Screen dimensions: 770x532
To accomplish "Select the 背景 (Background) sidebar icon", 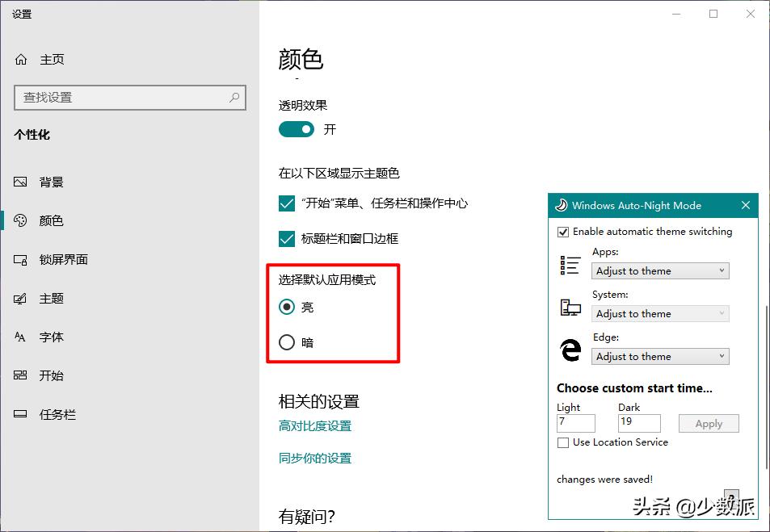I will pyautogui.click(x=20, y=182).
